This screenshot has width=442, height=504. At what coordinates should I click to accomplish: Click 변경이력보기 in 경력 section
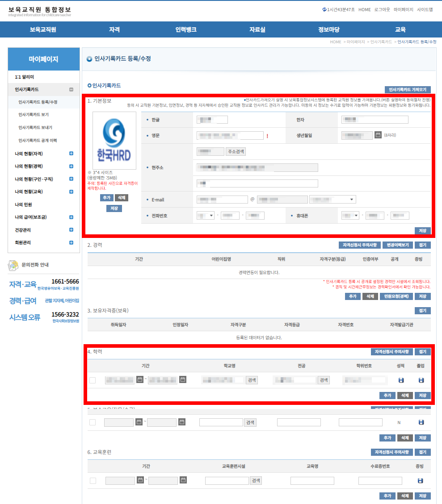click(398, 245)
